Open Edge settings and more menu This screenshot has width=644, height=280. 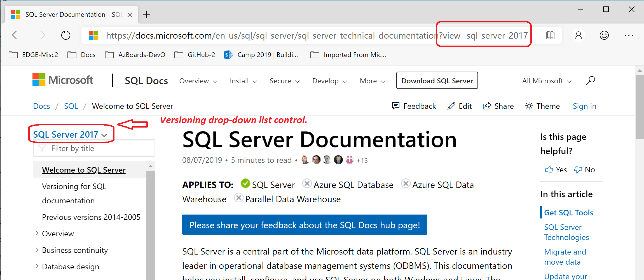pos(629,35)
